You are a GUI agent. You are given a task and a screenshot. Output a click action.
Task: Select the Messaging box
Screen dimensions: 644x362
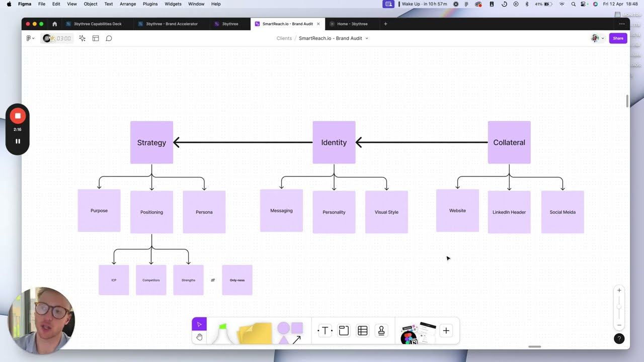(281, 211)
